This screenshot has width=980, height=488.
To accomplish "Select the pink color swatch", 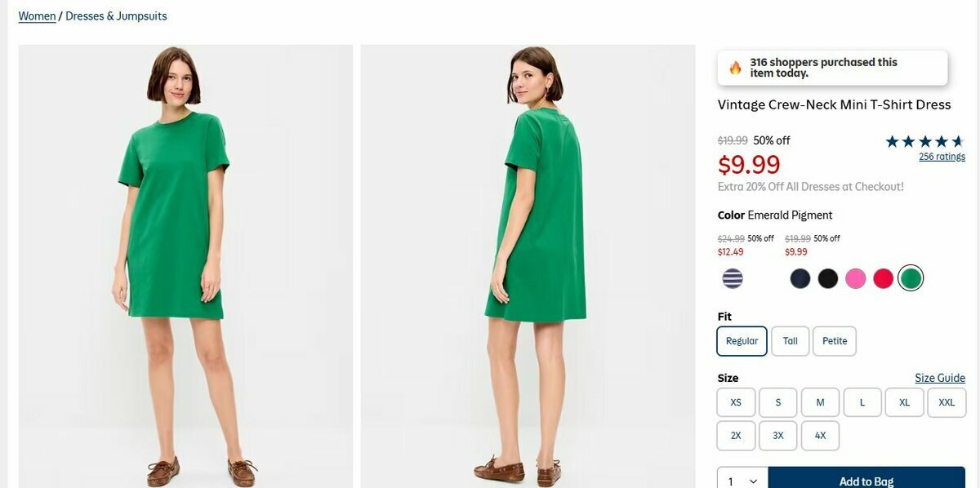I will [x=855, y=279].
